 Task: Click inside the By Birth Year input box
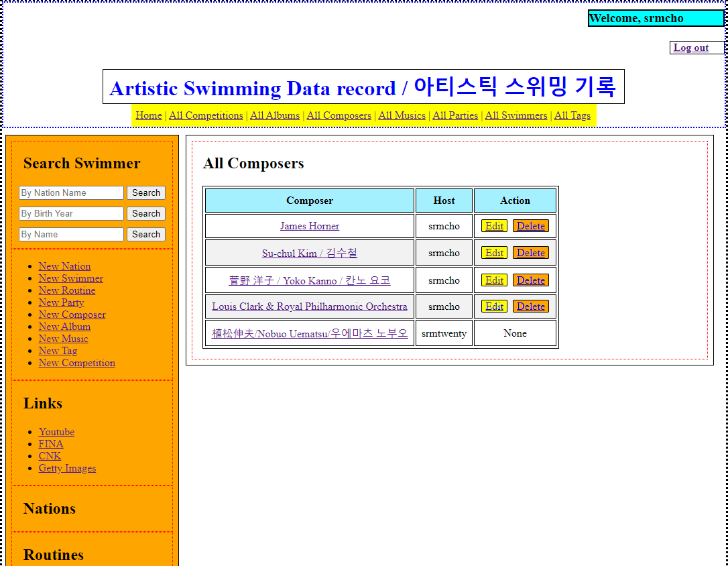point(70,213)
